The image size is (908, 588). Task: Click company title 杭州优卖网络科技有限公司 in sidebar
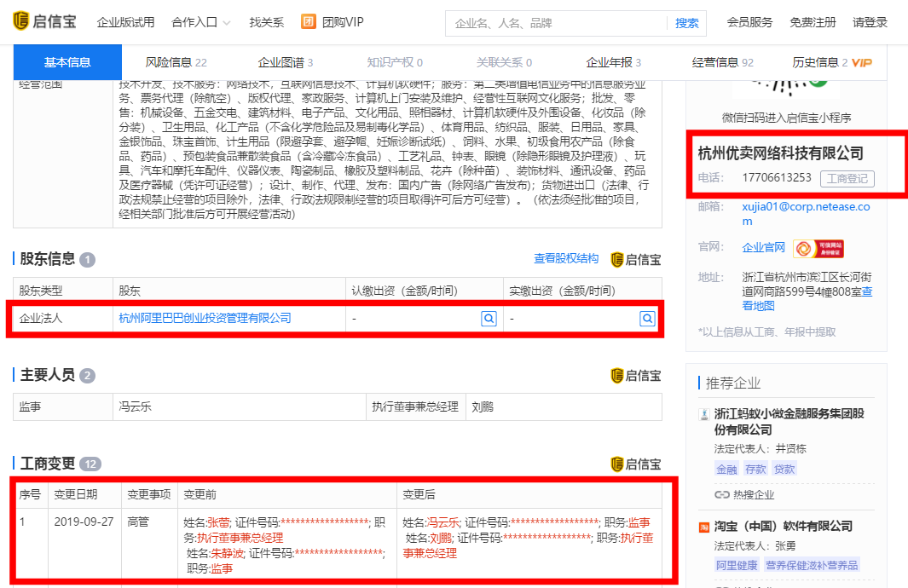781,153
